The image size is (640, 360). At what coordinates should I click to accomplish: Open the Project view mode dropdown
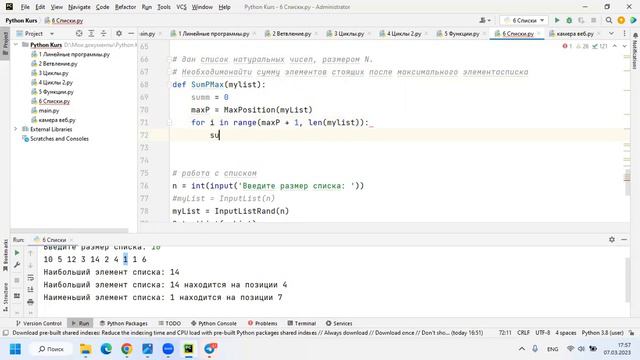tap(52, 33)
